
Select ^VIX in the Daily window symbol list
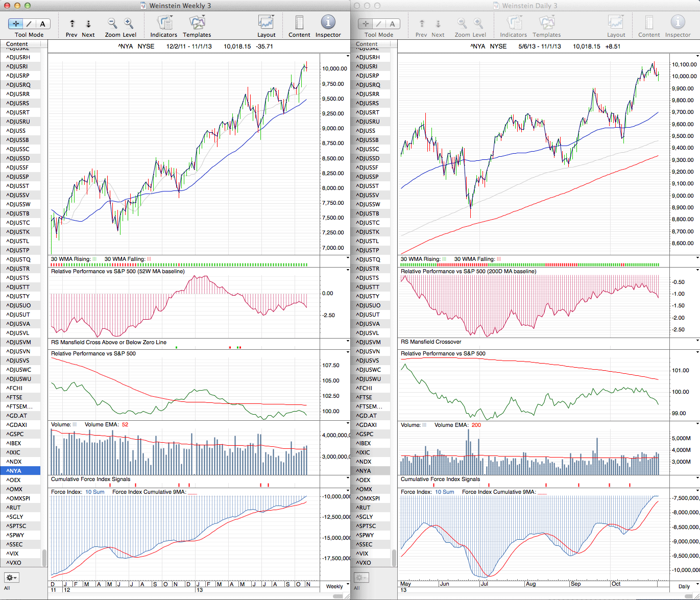(x=363, y=554)
